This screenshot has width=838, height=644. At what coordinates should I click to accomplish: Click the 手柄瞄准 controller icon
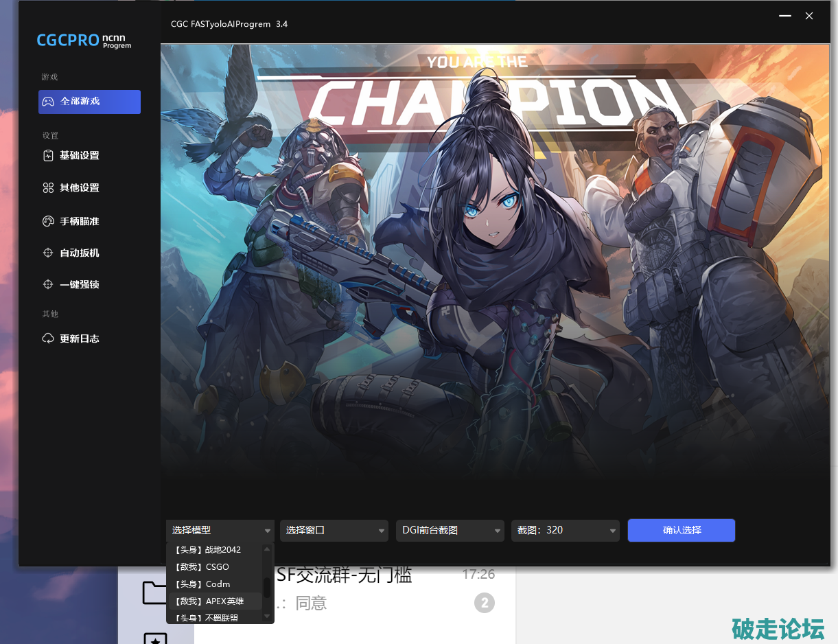pos(48,221)
